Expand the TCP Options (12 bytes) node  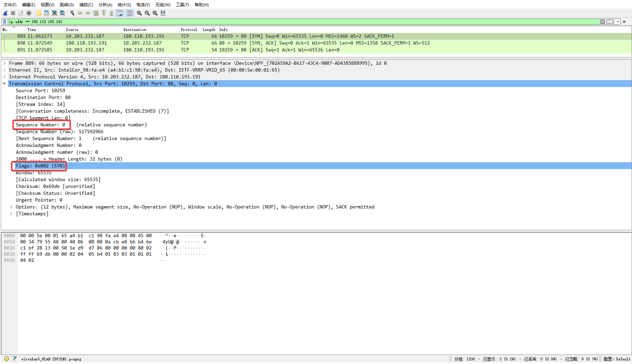coord(11,207)
